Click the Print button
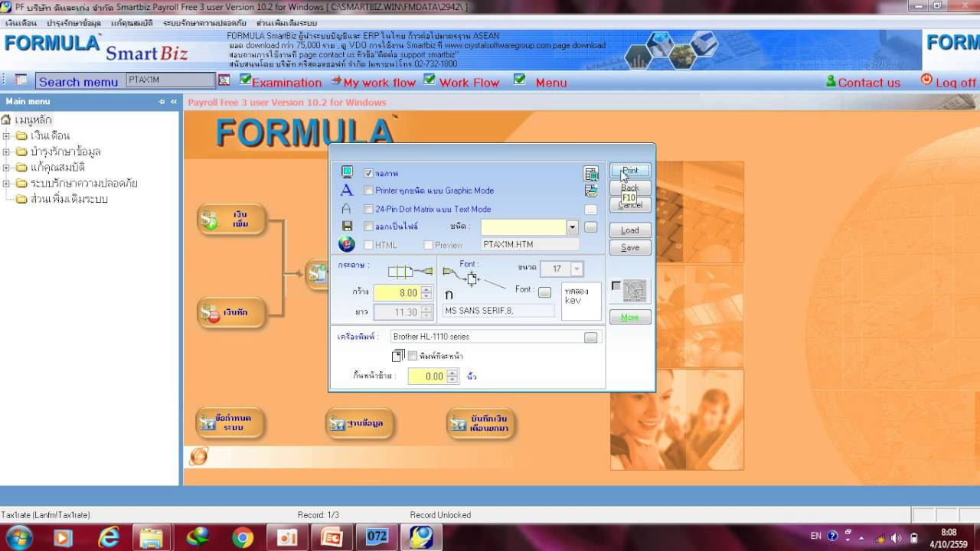Viewport: 980px width, 551px height. pyautogui.click(x=630, y=171)
